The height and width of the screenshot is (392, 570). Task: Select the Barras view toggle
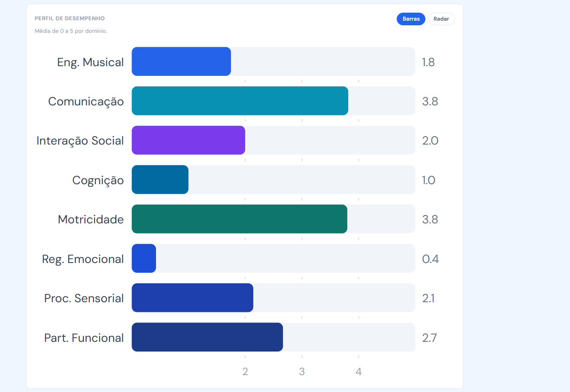[x=411, y=19]
